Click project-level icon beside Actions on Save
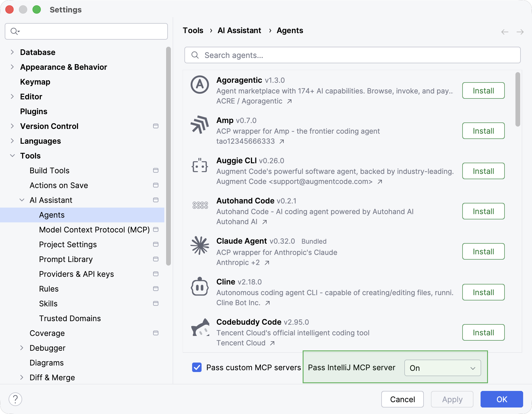The height and width of the screenshot is (414, 532). 156,185
